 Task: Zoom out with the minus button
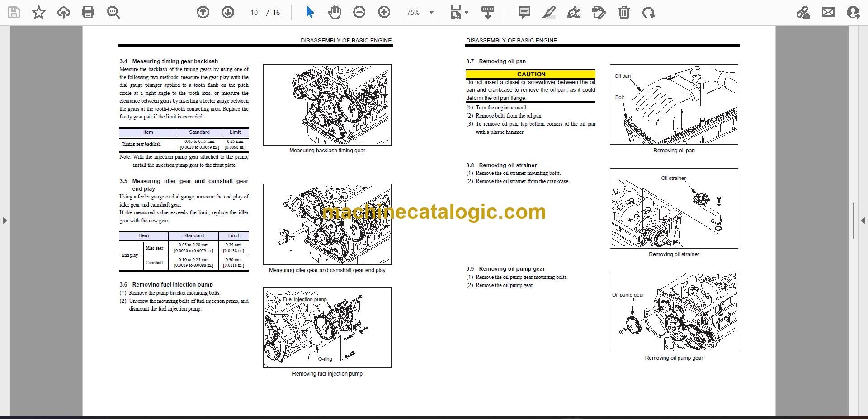coord(359,12)
